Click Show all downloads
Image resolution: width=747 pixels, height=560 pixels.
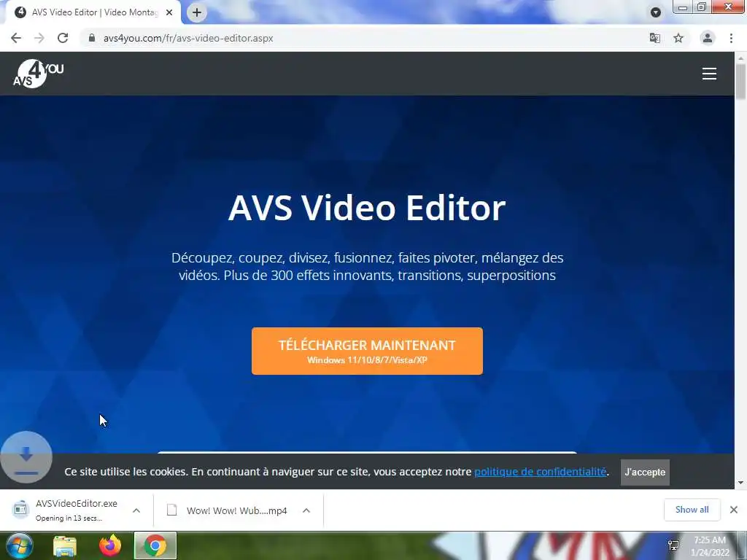click(x=692, y=510)
